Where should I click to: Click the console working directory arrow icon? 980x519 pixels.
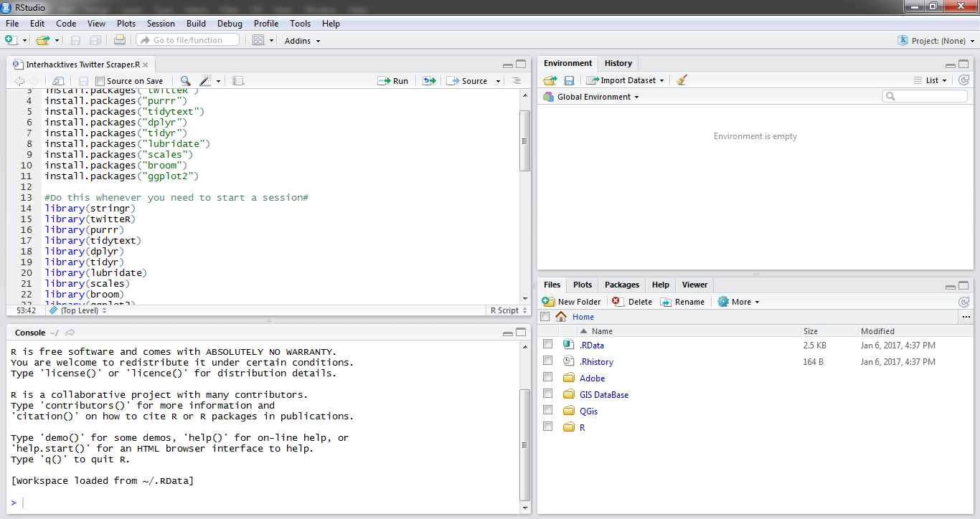pos(70,333)
